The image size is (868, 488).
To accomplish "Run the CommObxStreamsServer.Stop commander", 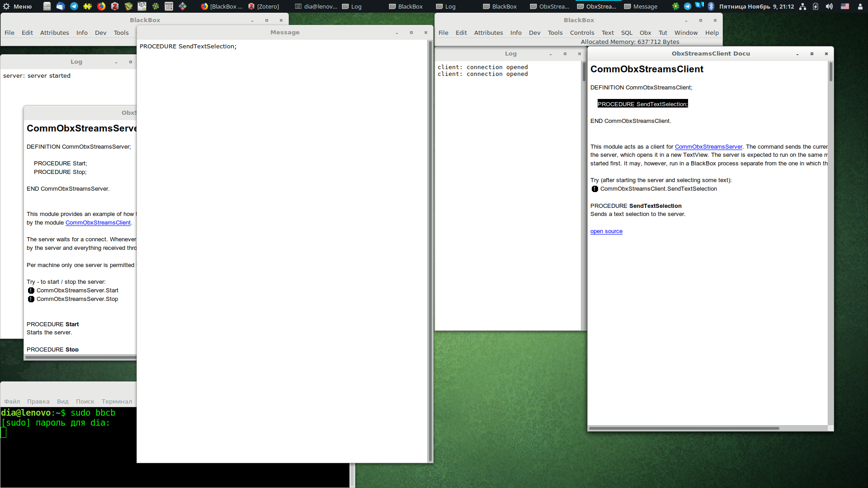I will click(31, 299).
